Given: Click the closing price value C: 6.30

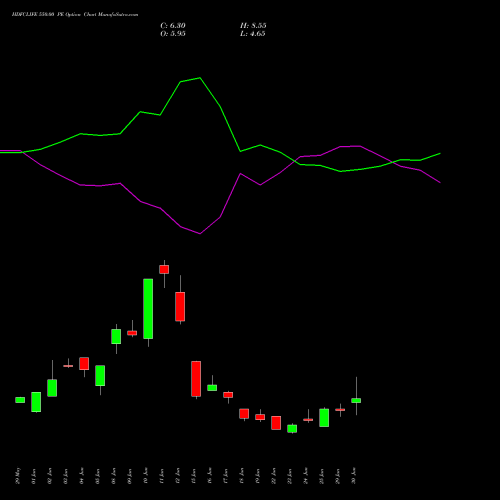Looking at the screenshot, I should (x=173, y=26).
